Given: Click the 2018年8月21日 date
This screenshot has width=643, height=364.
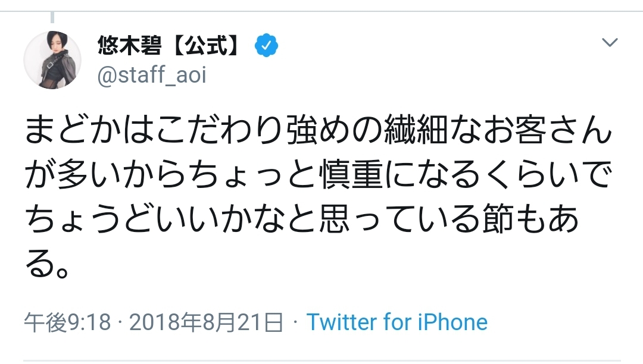Looking at the screenshot, I should tap(206, 322).
